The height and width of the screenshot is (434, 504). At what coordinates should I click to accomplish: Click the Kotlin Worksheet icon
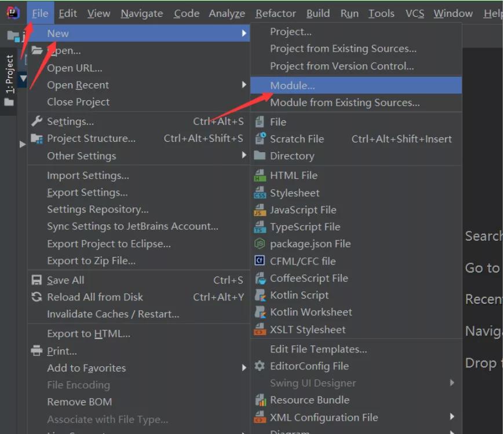(260, 312)
